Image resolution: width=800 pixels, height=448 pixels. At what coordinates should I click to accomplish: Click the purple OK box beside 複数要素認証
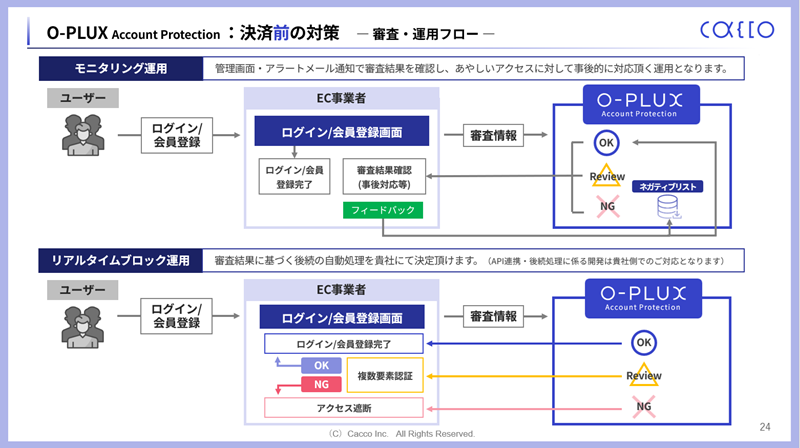point(321,366)
